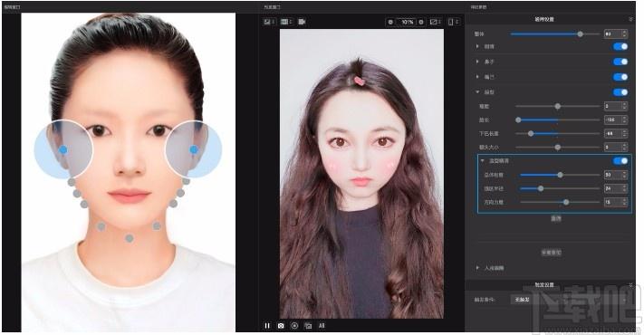Toggle the 眼睛 (eyes) switch

point(620,46)
